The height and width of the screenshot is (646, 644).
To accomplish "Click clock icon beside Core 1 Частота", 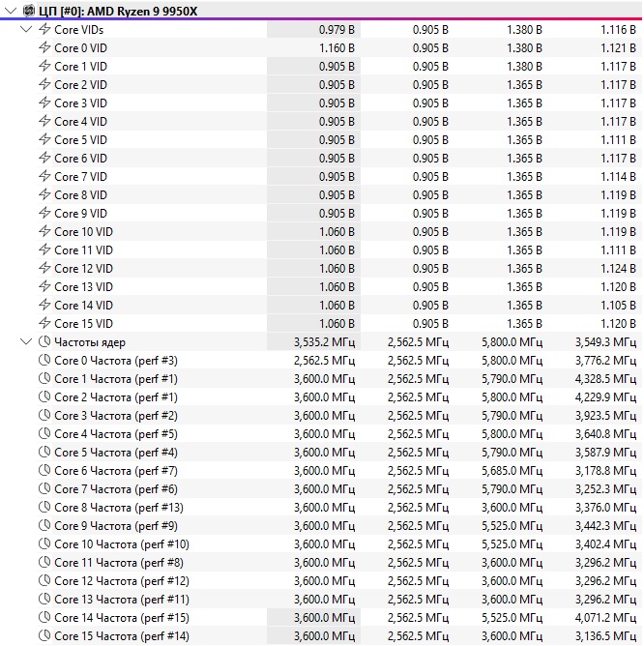I will [x=44, y=378].
